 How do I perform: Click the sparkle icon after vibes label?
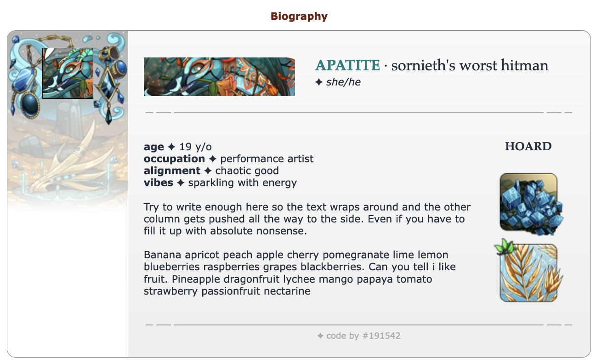[x=181, y=183]
